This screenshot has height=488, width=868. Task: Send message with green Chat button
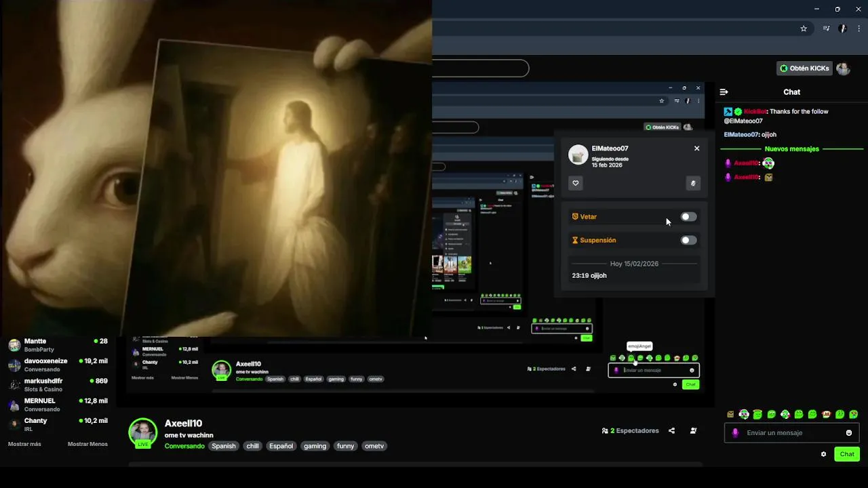click(x=847, y=454)
